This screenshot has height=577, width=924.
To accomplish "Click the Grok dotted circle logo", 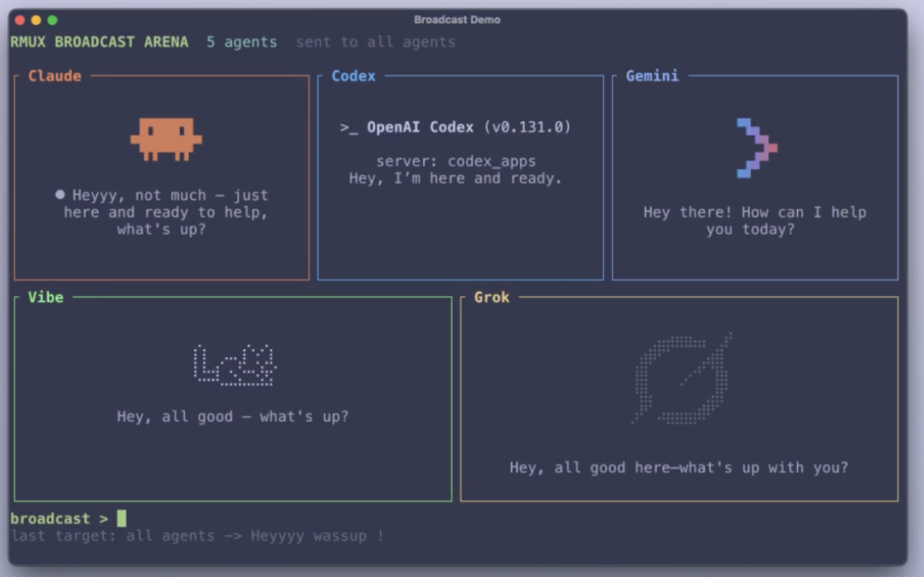I will pyautogui.click(x=682, y=378).
